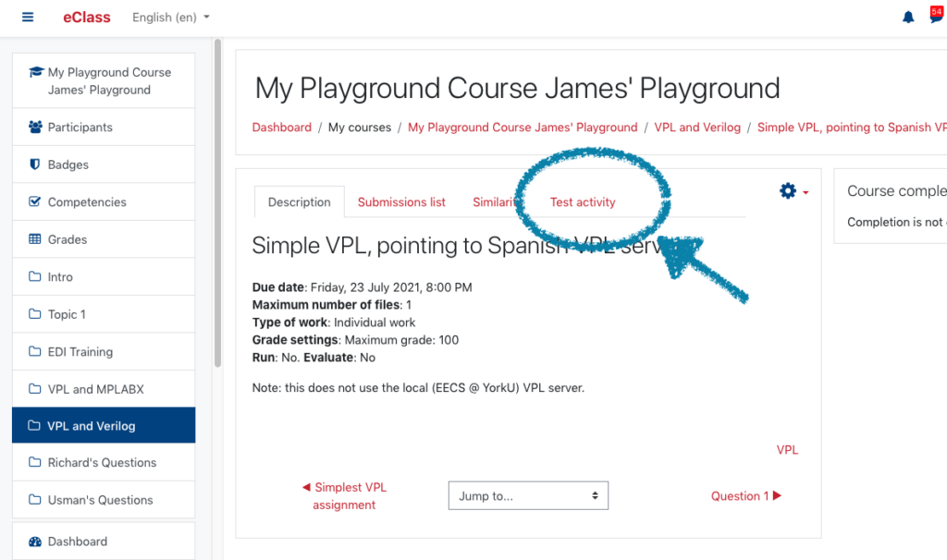Click VPL and Verilog breadcrumb link

(x=697, y=128)
